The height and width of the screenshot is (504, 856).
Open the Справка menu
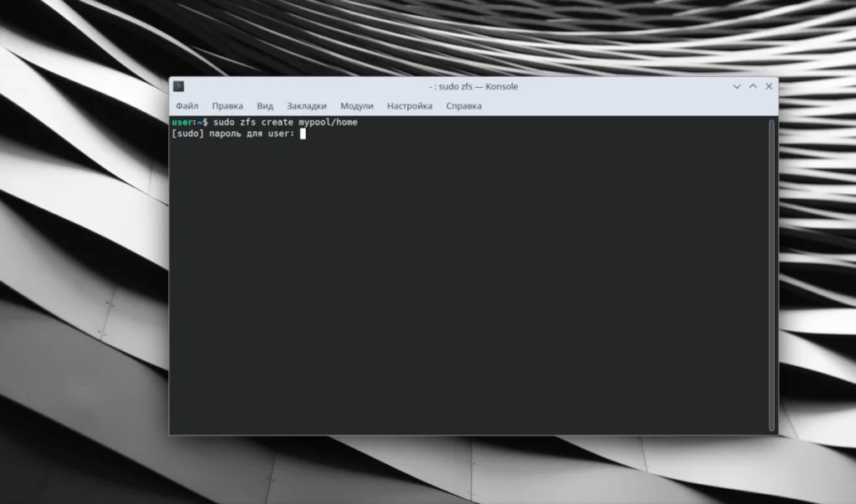(x=463, y=106)
